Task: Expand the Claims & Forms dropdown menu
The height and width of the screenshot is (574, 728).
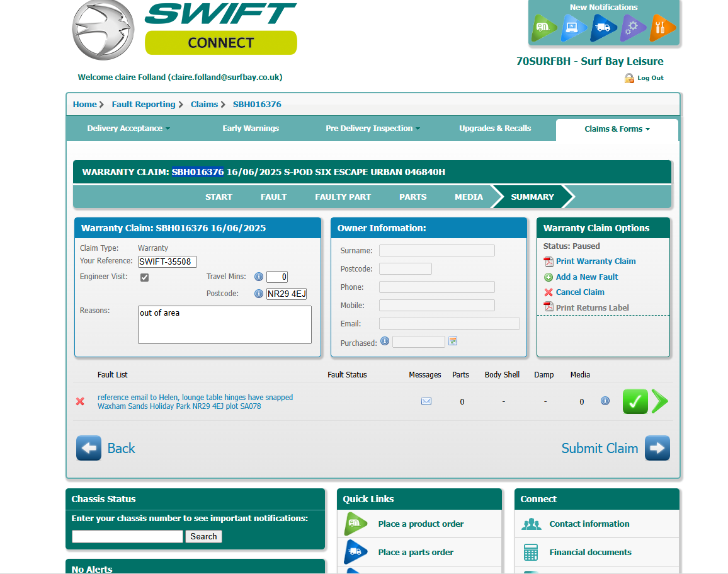Action: click(617, 129)
